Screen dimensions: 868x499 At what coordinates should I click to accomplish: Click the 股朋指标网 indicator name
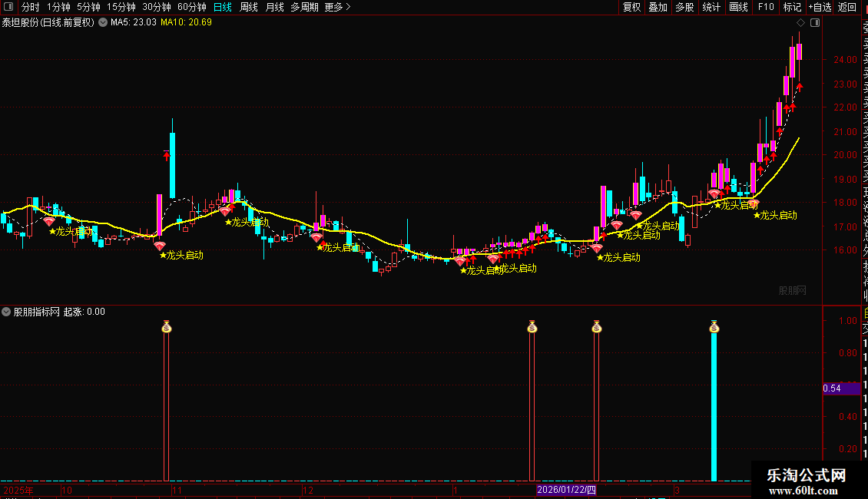click(x=37, y=312)
